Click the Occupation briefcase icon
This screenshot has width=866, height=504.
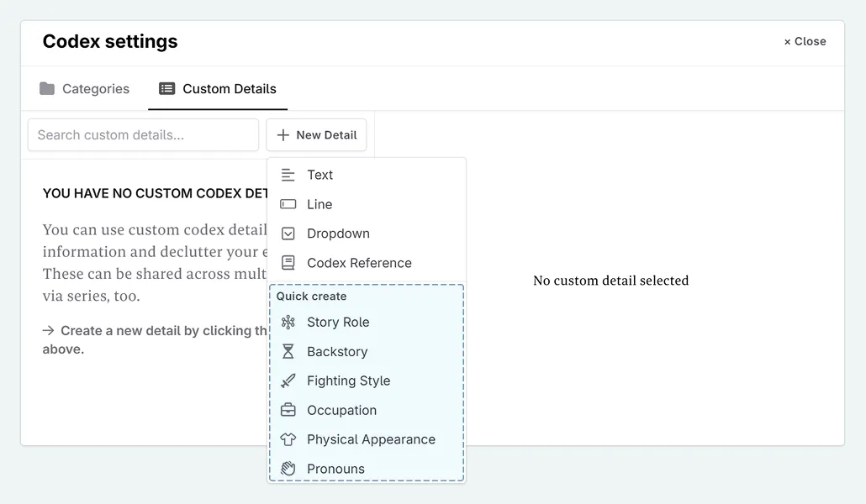pyautogui.click(x=289, y=410)
